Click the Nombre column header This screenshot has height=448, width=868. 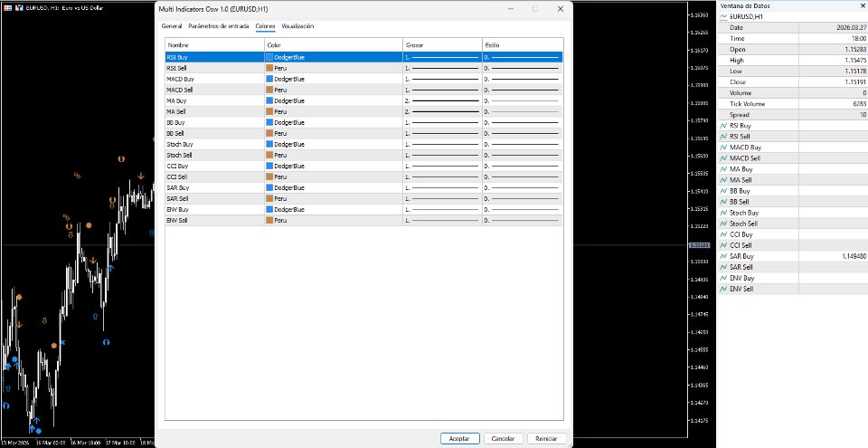coord(215,45)
